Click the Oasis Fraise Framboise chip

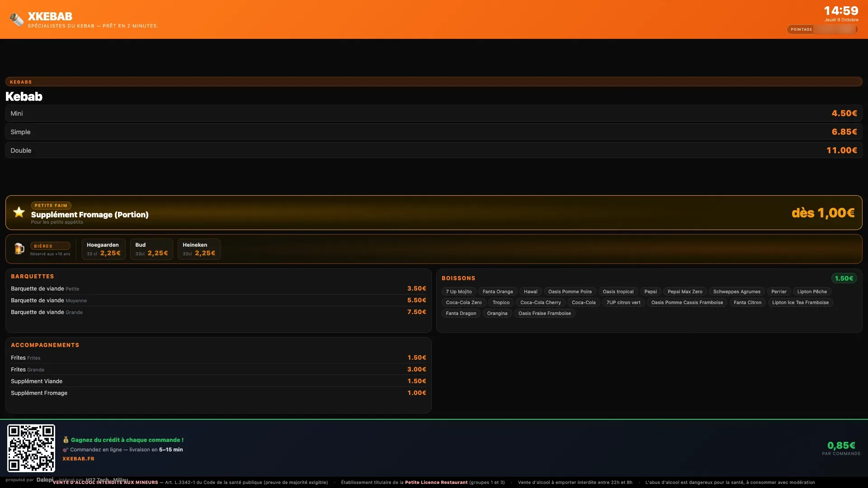[545, 313]
